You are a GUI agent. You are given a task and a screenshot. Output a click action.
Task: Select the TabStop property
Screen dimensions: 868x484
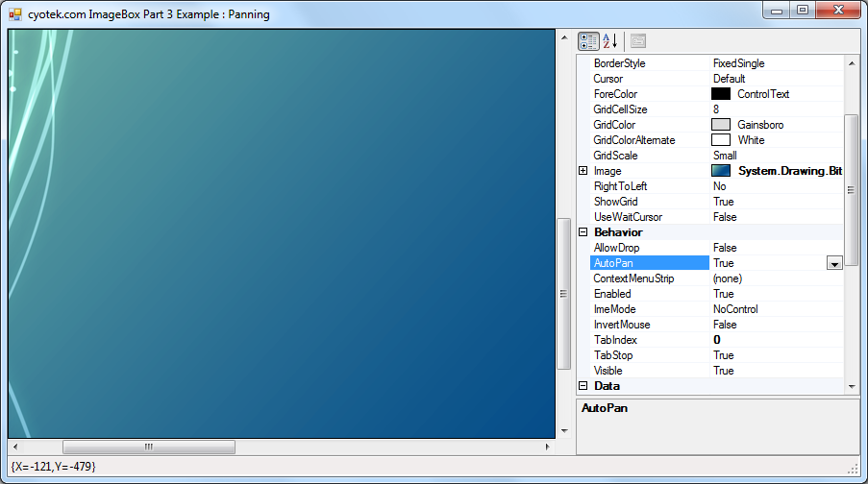613,355
